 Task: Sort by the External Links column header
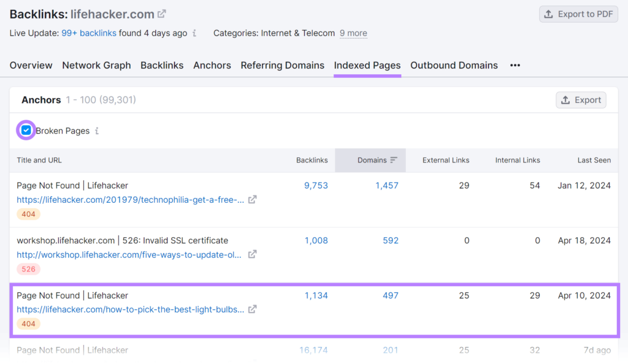pyautogui.click(x=446, y=160)
